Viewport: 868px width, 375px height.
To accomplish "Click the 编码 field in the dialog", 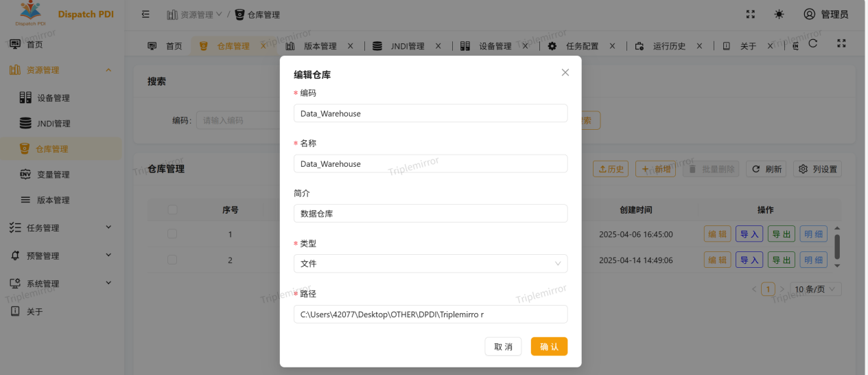I will 430,113.
